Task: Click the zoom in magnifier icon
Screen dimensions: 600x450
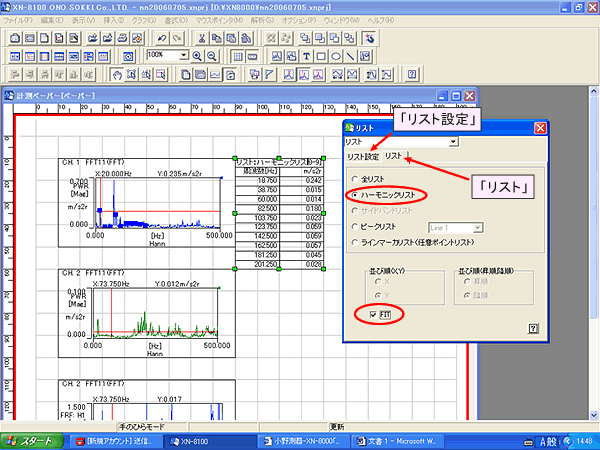Action: click(197, 57)
